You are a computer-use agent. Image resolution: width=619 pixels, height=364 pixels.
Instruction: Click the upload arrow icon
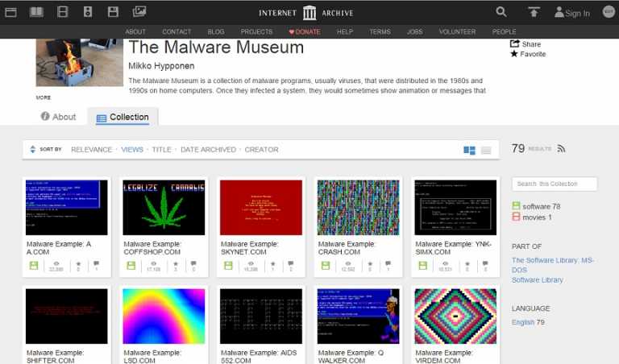tap(534, 12)
